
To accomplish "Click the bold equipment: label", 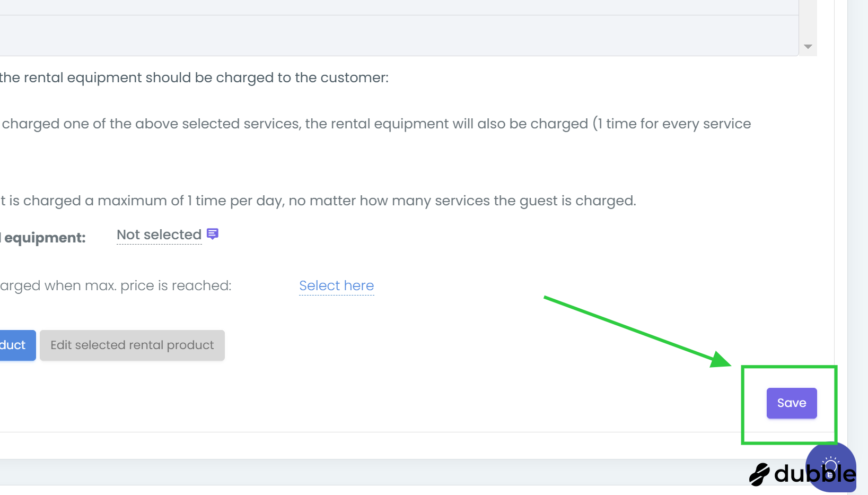I will [45, 238].
